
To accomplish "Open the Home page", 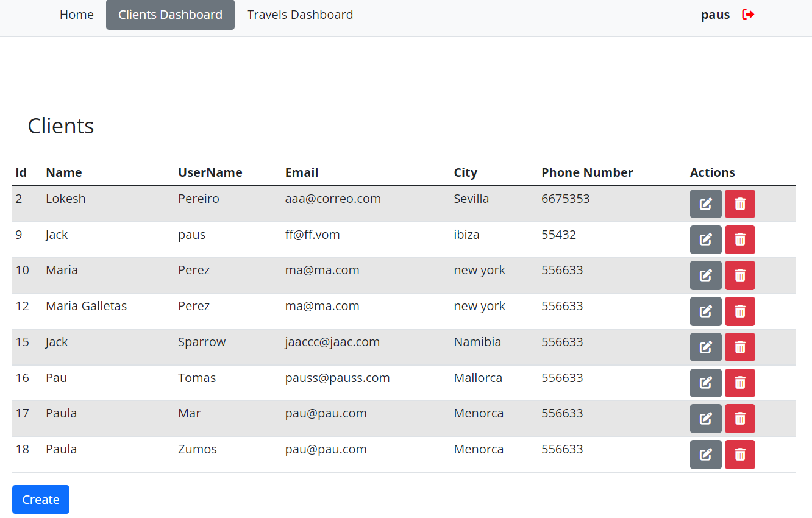I will click(76, 14).
